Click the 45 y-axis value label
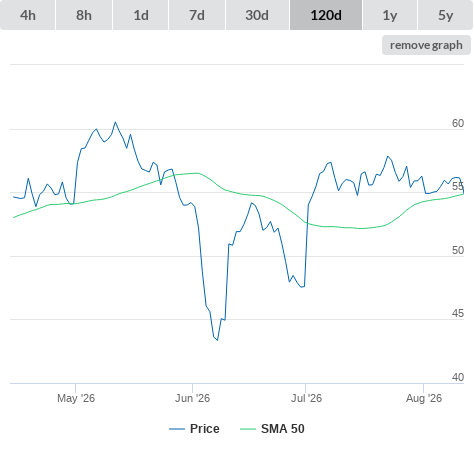 point(458,313)
